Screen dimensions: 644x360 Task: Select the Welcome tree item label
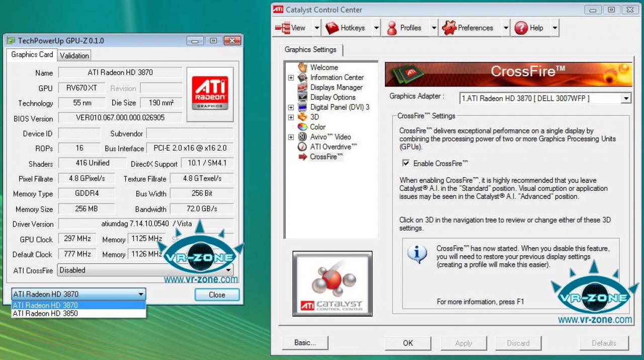point(324,67)
